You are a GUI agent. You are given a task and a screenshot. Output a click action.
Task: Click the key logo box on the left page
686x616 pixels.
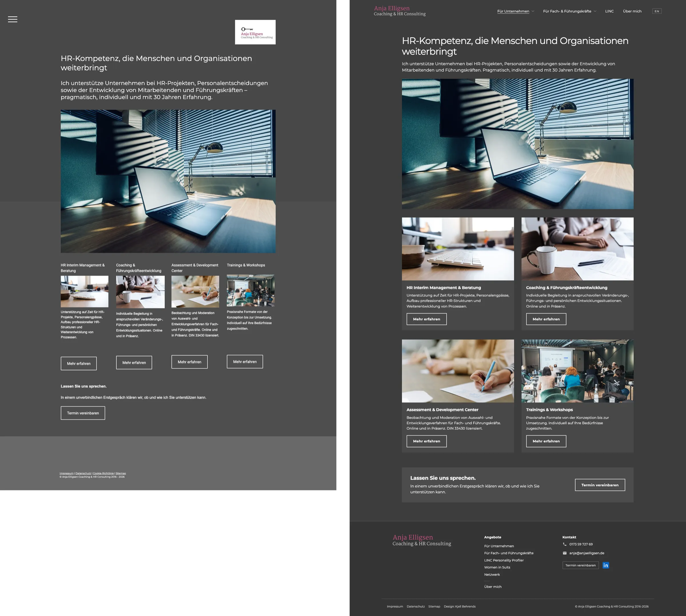[x=255, y=32]
